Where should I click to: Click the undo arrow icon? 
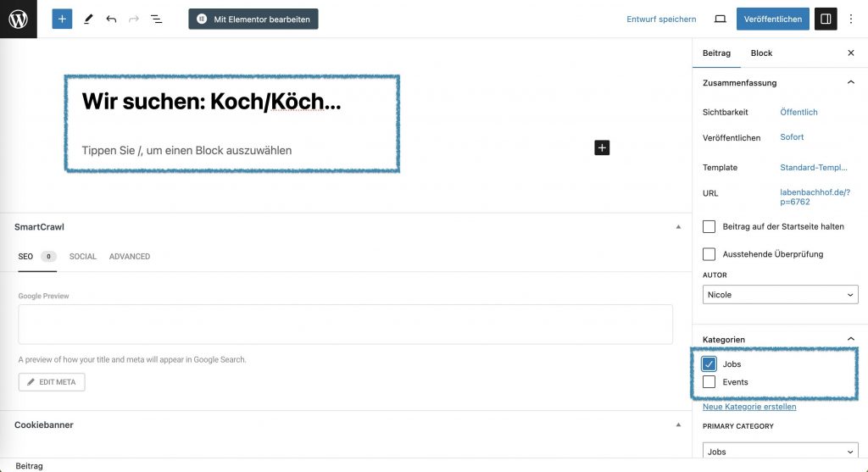(111, 19)
